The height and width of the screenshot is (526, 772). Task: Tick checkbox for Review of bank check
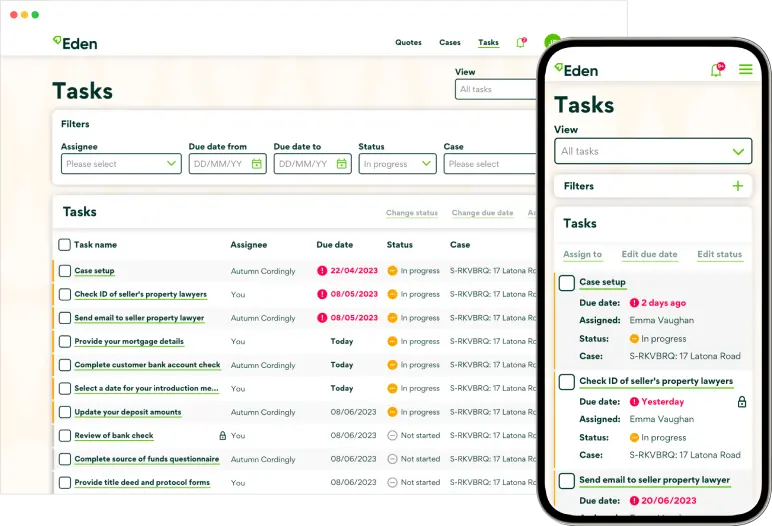click(64, 435)
